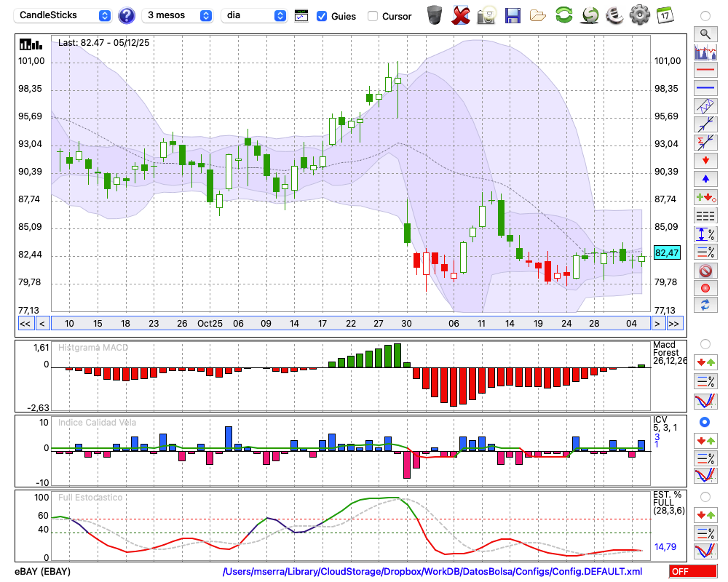Click lines percent icon in MACD panel
This screenshot has width=728, height=582.
pos(705,381)
